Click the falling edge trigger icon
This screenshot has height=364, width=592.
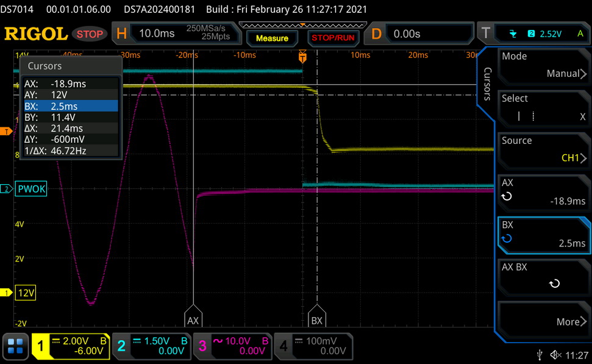pyautogui.click(x=513, y=34)
